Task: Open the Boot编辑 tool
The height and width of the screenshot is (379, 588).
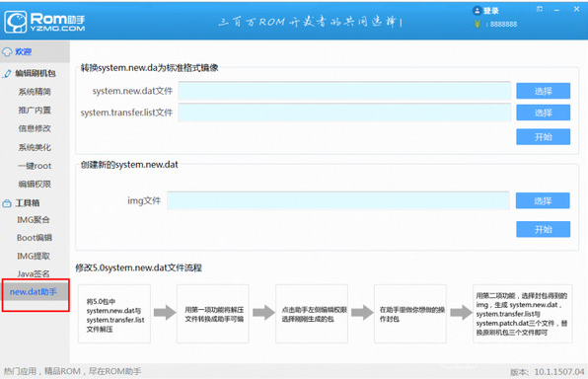Action: click(35, 238)
